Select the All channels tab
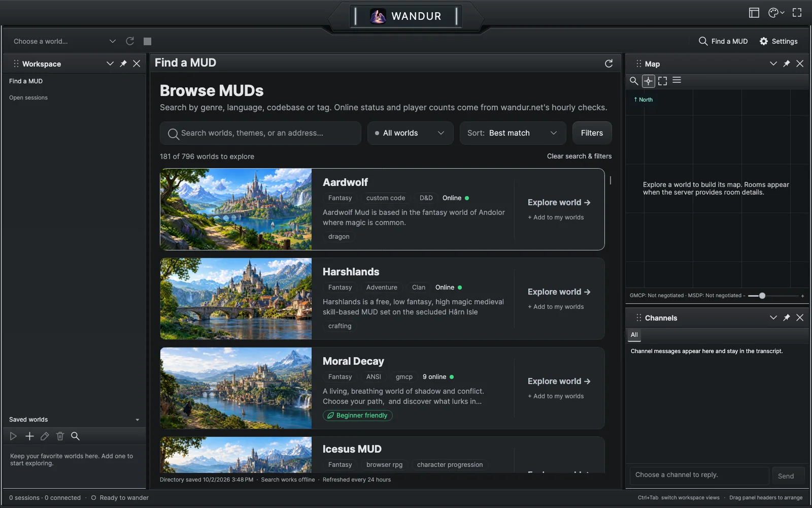 pos(634,335)
